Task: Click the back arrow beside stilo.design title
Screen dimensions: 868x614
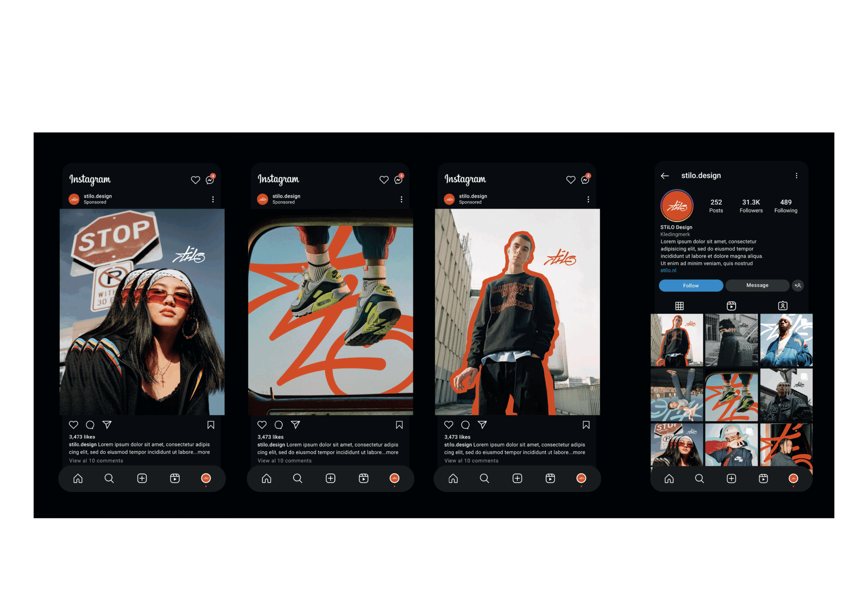Action: tap(665, 176)
